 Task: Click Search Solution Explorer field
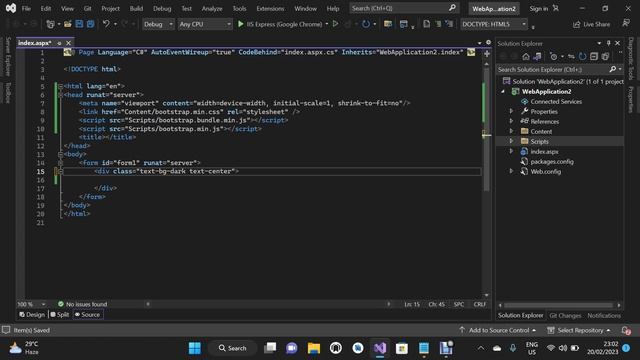point(553,69)
